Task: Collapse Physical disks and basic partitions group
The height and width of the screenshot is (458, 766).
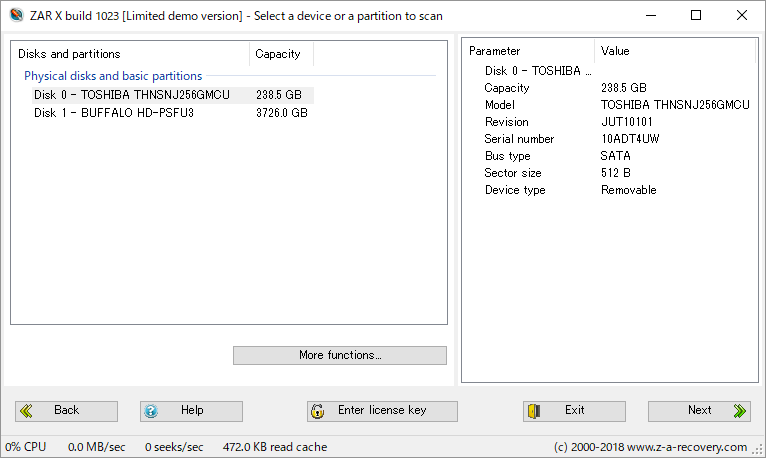Action: point(113,76)
